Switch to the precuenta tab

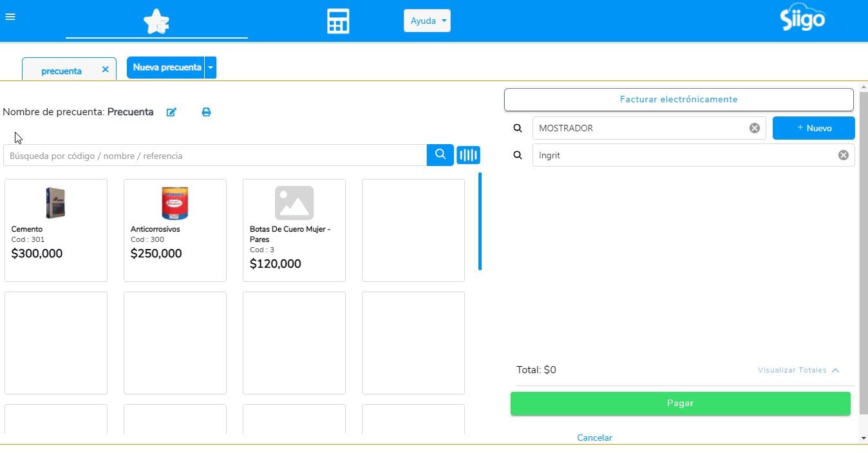pos(61,71)
